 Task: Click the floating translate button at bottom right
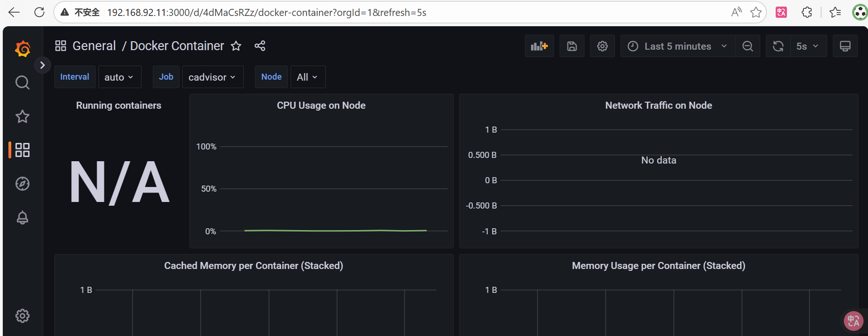pyautogui.click(x=853, y=321)
